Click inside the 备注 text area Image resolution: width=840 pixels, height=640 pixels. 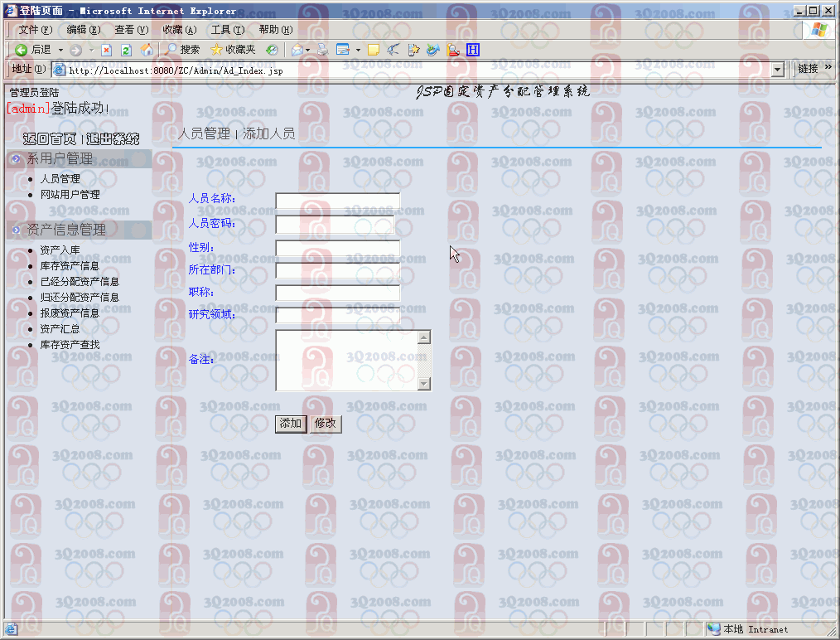click(x=346, y=360)
